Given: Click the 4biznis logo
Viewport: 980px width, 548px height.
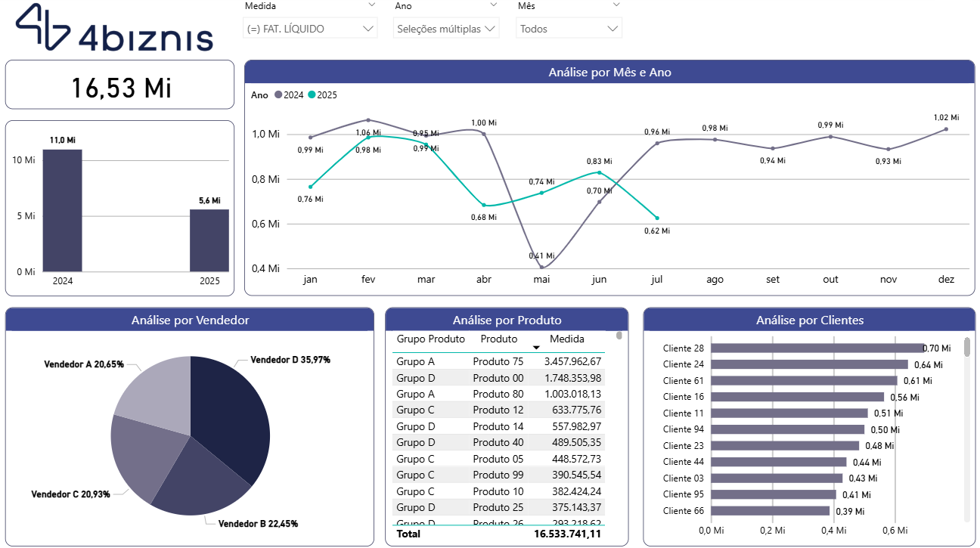Looking at the screenshot, I should [x=115, y=29].
